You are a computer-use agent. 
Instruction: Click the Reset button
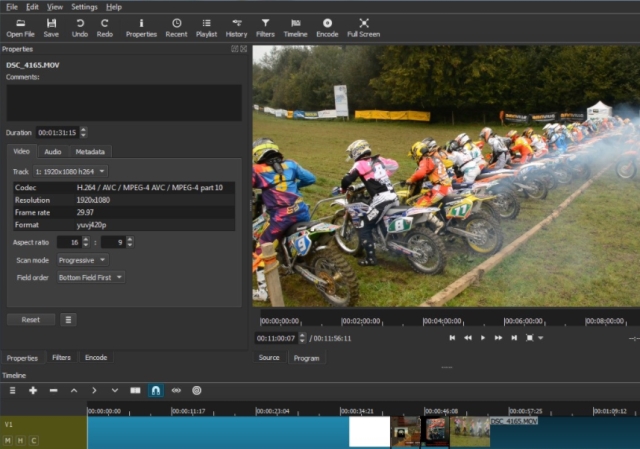pos(31,320)
